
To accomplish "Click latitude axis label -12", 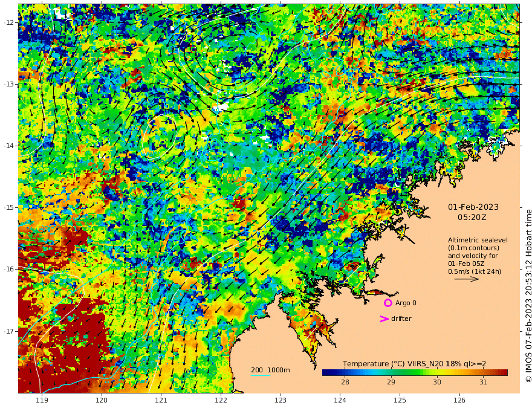I will 9,23.
